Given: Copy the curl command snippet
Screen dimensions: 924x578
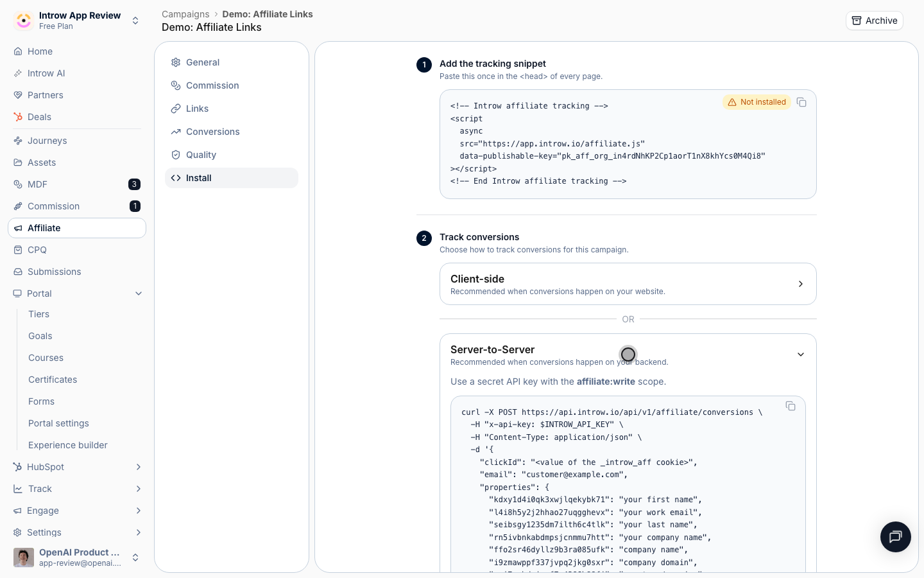Looking at the screenshot, I should point(791,406).
